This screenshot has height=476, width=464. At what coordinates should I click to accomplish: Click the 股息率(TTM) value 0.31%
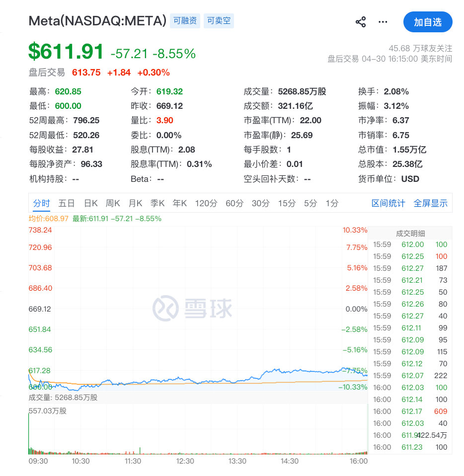[x=199, y=164]
